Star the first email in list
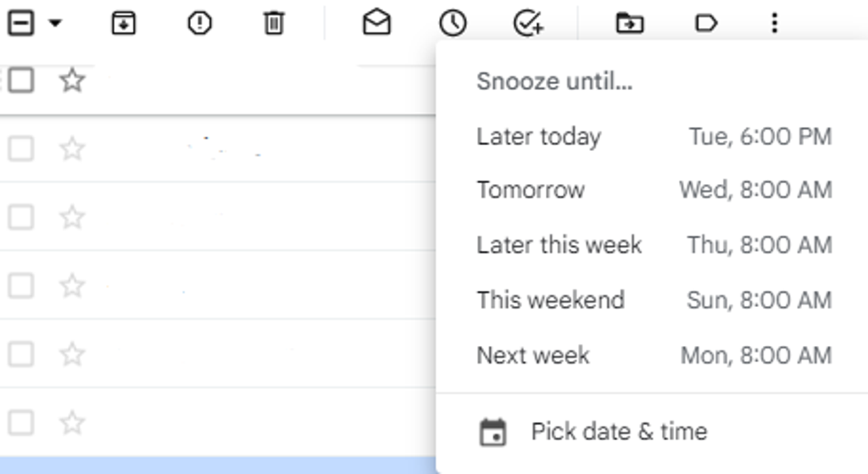 click(x=73, y=81)
